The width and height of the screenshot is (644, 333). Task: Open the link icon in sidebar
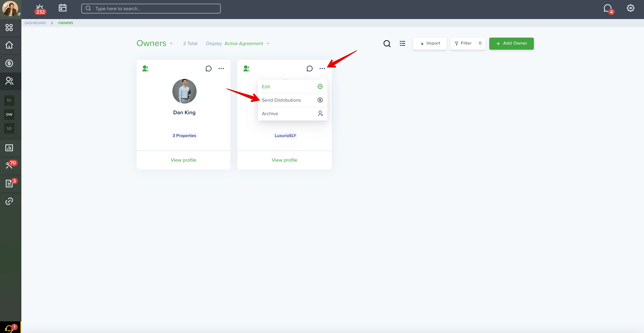tap(9, 201)
